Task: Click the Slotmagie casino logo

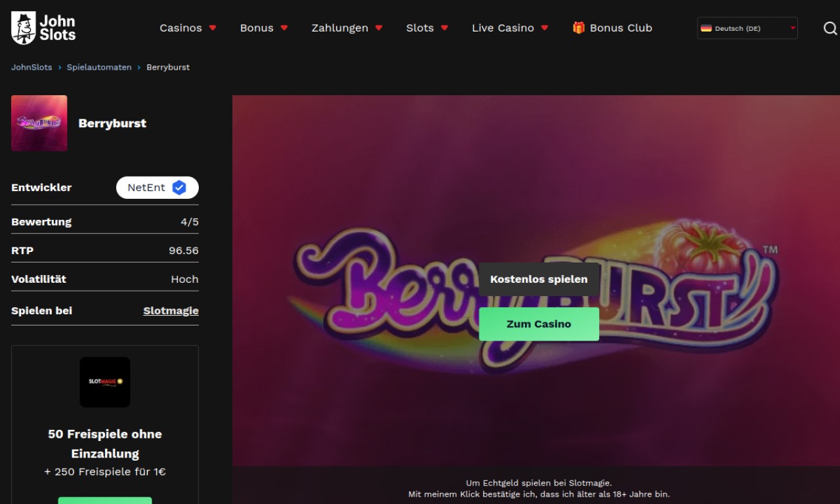Action: tap(105, 382)
